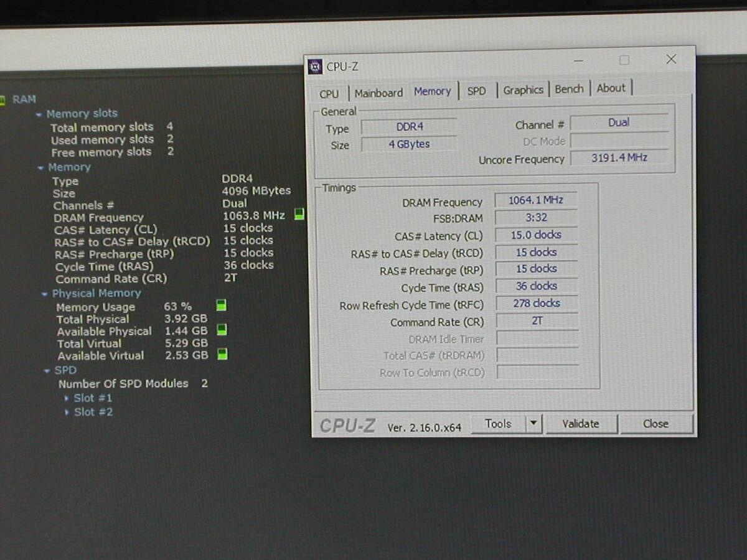Click the Close button in CPU-Z
Screen dimensions: 747x560
click(655, 424)
